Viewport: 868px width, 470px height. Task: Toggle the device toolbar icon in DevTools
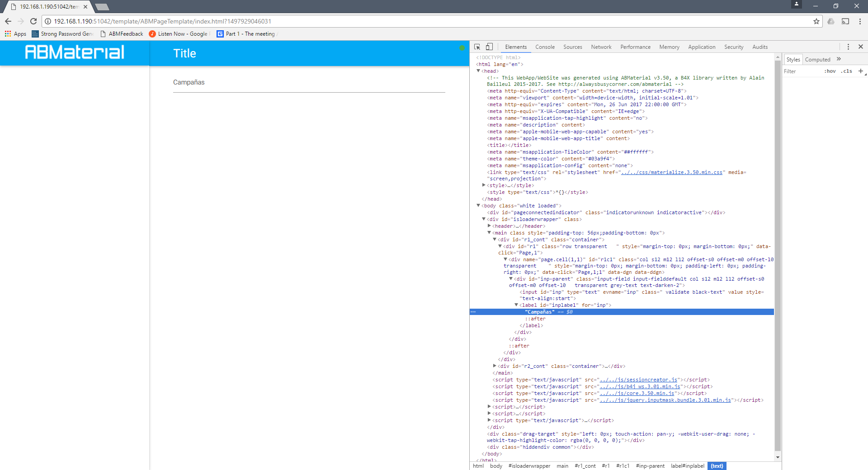(x=489, y=47)
